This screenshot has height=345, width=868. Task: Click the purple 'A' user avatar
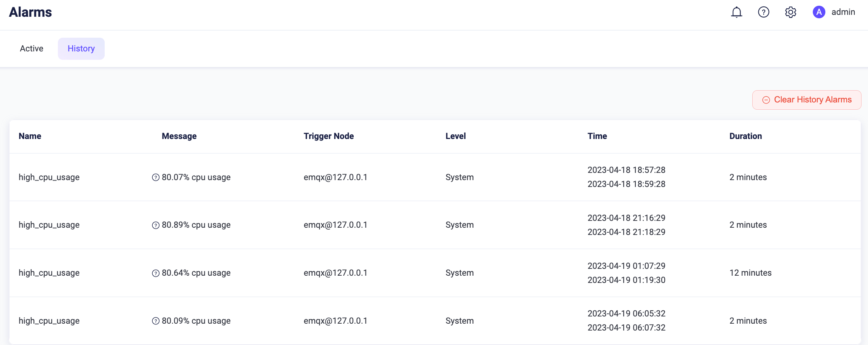click(x=819, y=12)
